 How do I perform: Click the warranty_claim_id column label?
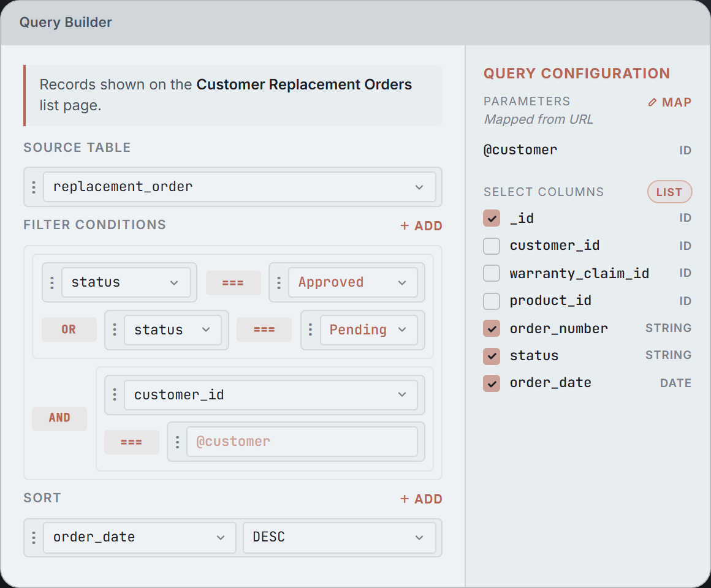(x=579, y=273)
